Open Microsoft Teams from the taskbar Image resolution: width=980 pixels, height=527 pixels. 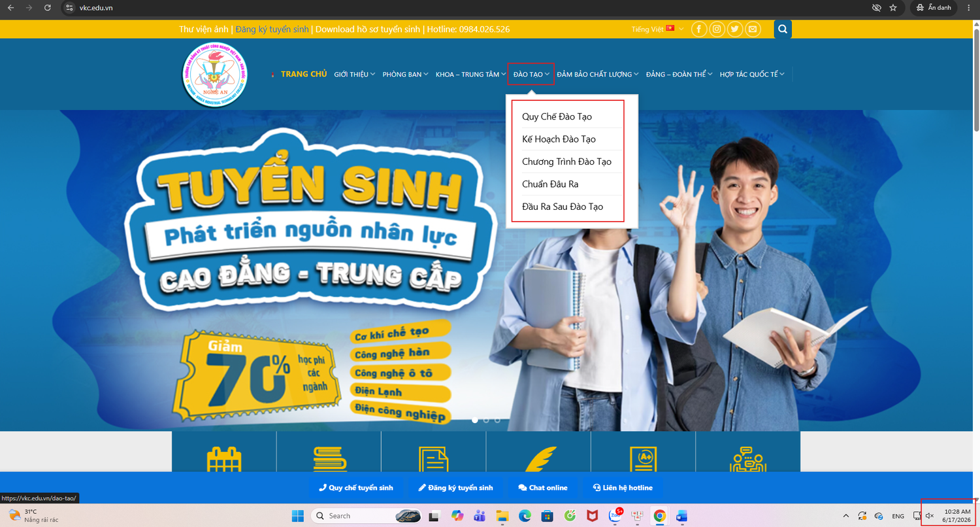(479, 516)
